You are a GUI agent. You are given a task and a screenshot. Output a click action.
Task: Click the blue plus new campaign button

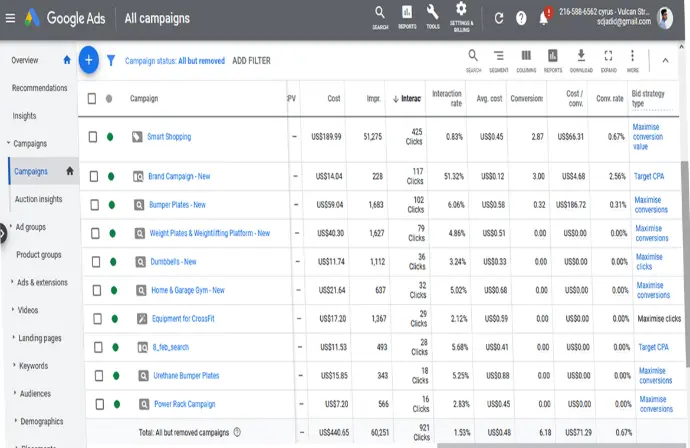tap(88, 60)
